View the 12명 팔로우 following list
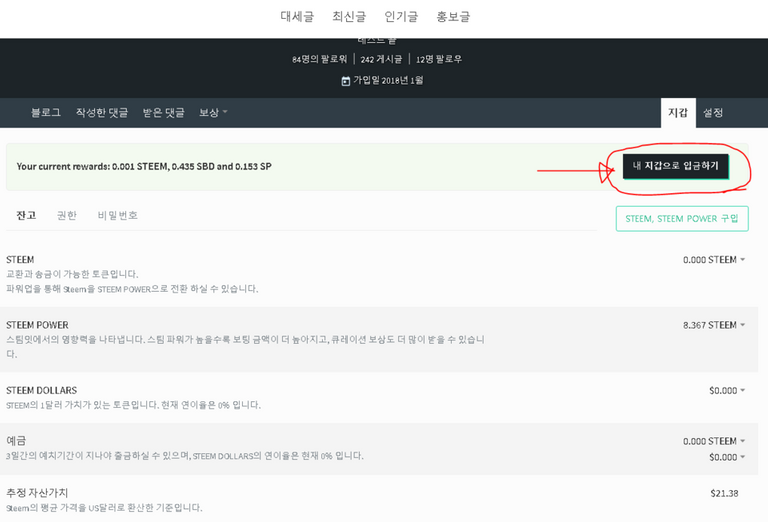This screenshot has height=522, width=768. [439, 59]
